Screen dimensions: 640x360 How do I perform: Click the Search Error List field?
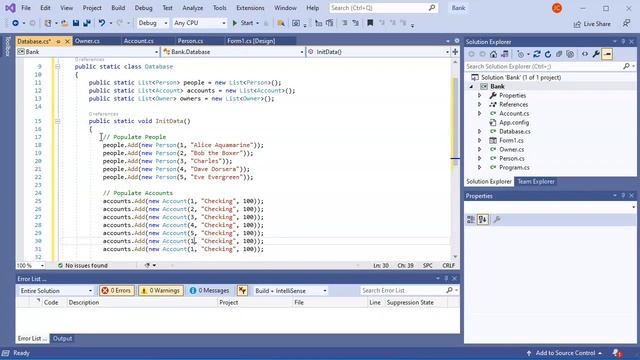click(x=409, y=291)
